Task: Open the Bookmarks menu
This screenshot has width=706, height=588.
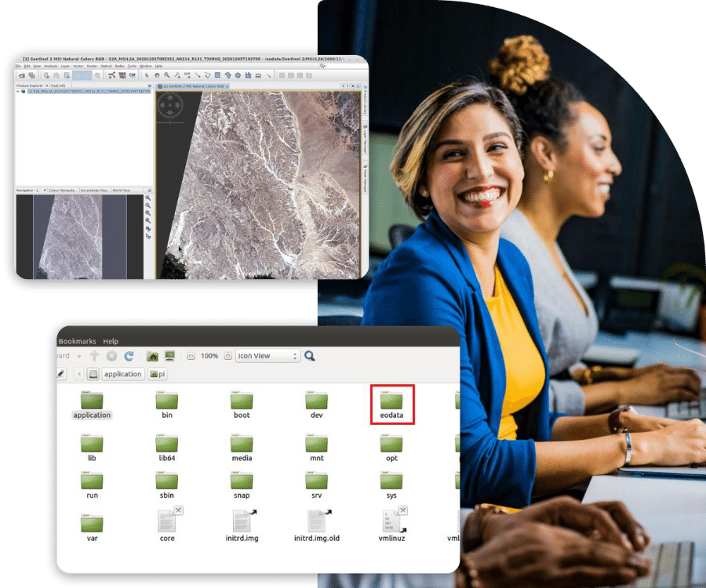Action: click(x=77, y=341)
